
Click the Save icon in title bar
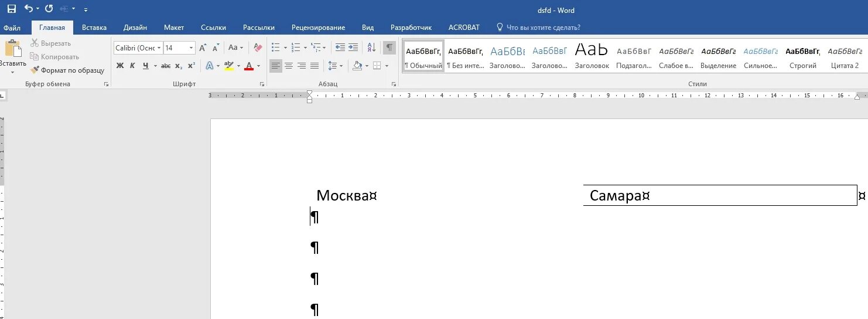pos(11,9)
